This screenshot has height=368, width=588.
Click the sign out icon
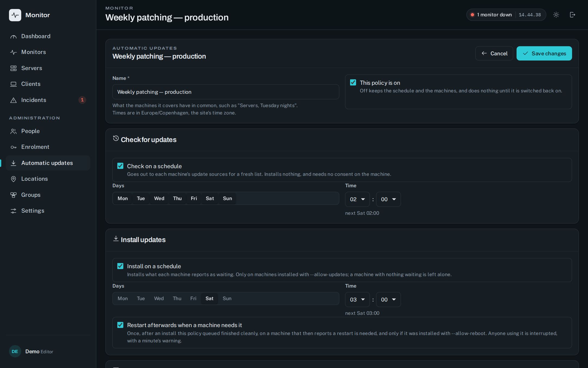tap(572, 15)
